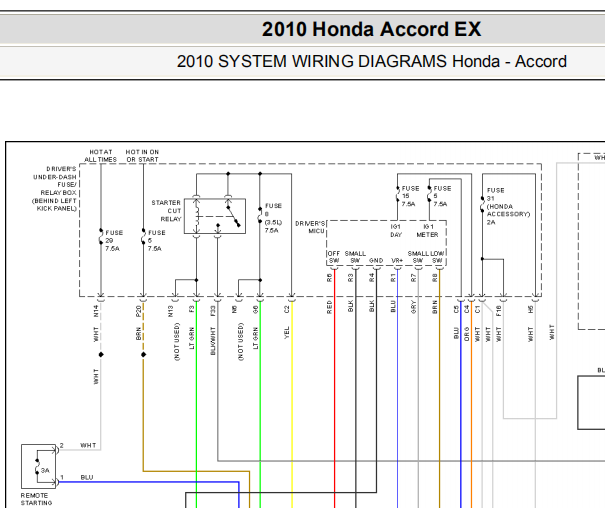Select the 'FUSE 29 7.5A' label

click(x=114, y=241)
